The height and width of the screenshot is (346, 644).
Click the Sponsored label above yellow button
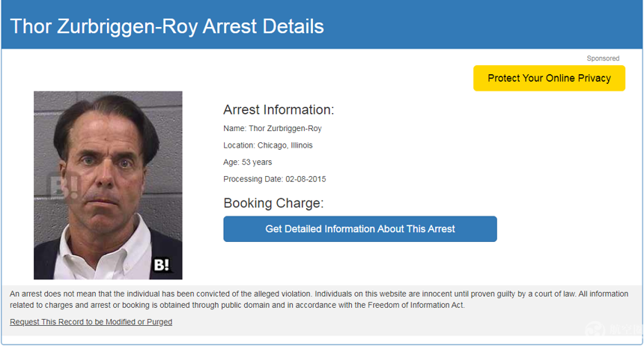click(603, 58)
